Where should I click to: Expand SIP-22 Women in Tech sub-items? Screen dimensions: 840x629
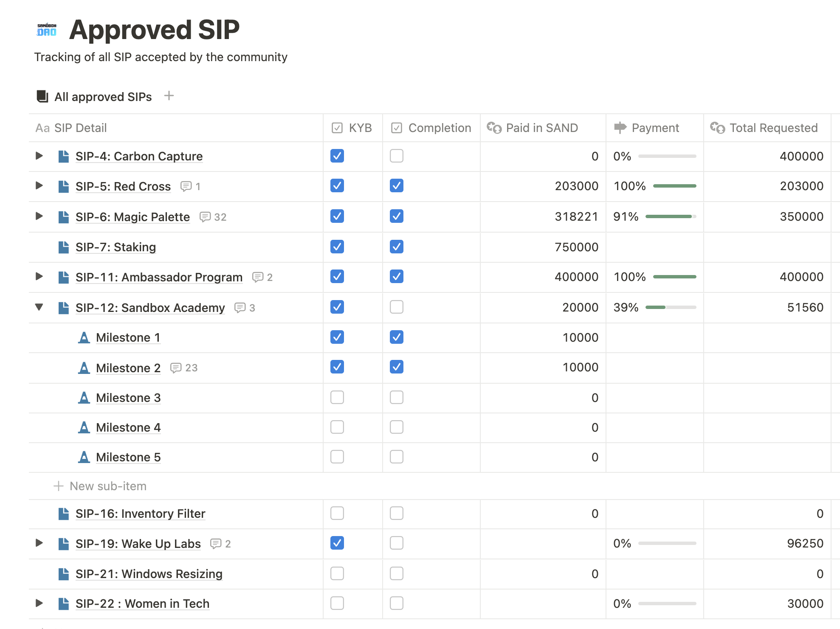pyautogui.click(x=39, y=603)
